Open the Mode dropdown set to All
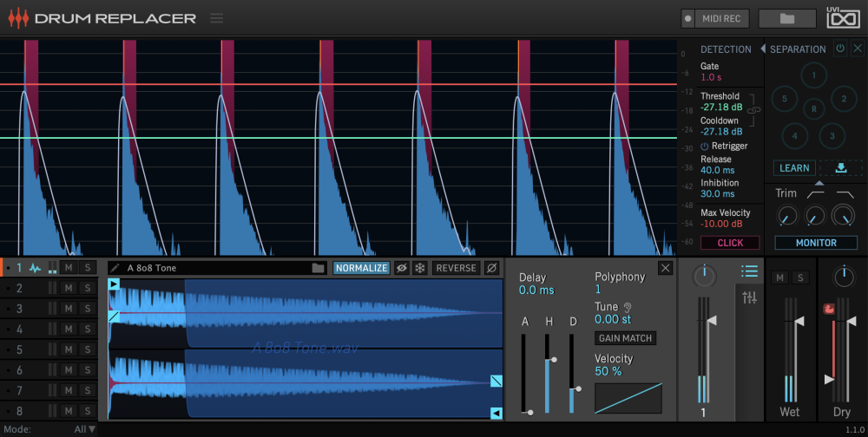868x437 pixels. tap(85, 429)
